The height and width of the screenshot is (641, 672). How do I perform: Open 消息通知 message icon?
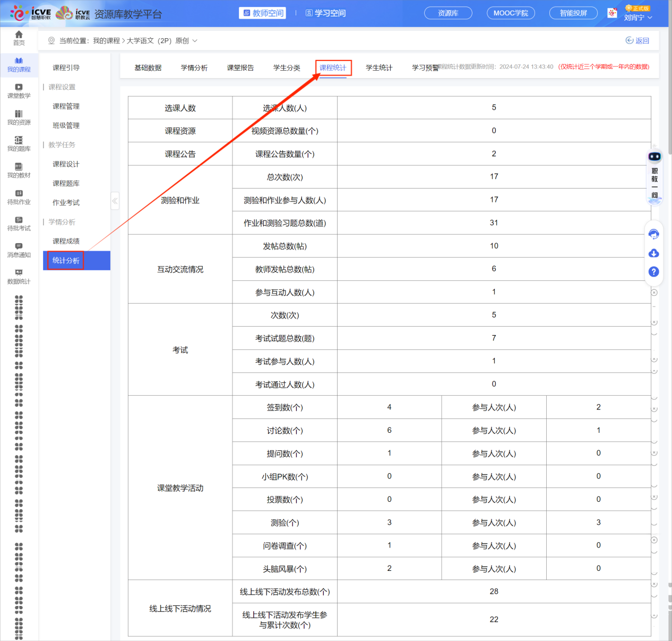pyautogui.click(x=19, y=250)
